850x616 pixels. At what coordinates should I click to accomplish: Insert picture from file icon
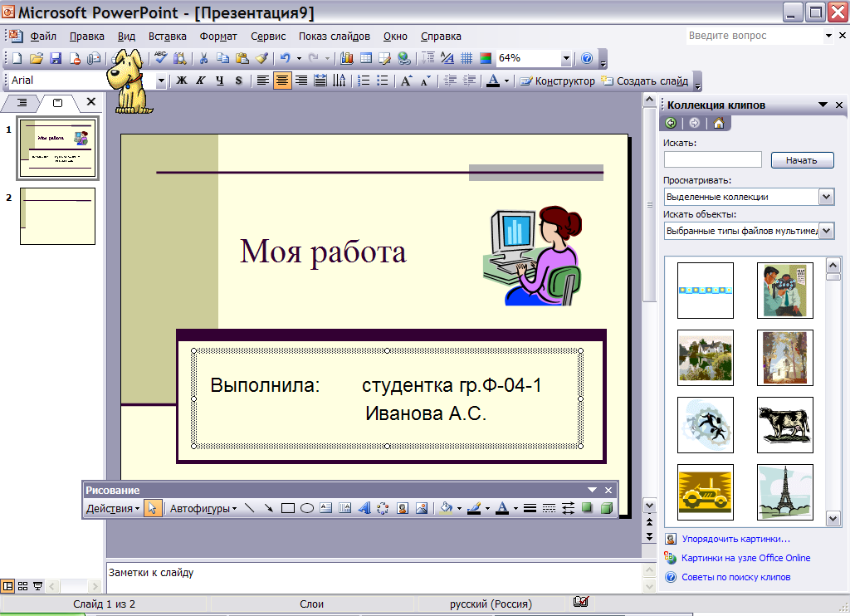tap(421, 508)
